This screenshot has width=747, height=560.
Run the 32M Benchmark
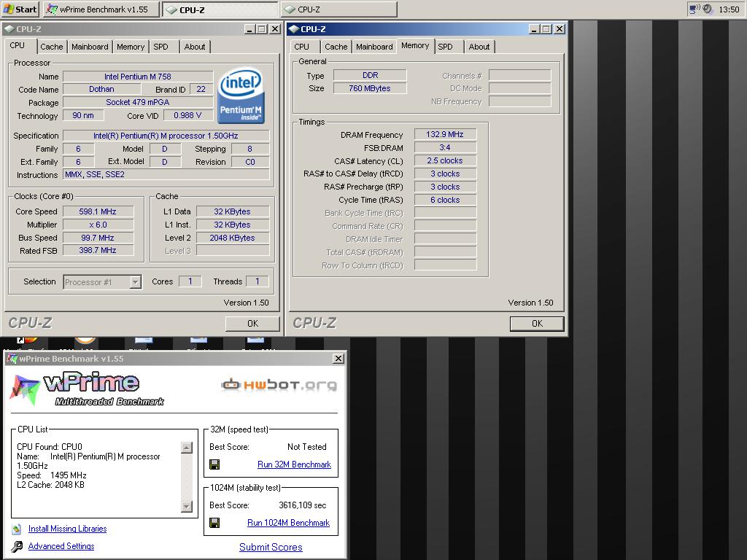(294, 464)
